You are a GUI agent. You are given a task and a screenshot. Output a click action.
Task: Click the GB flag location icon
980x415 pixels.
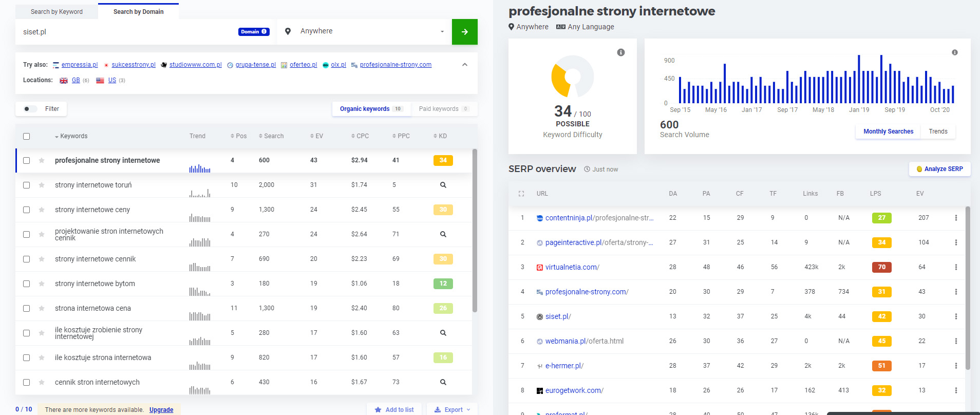(x=64, y=81)
